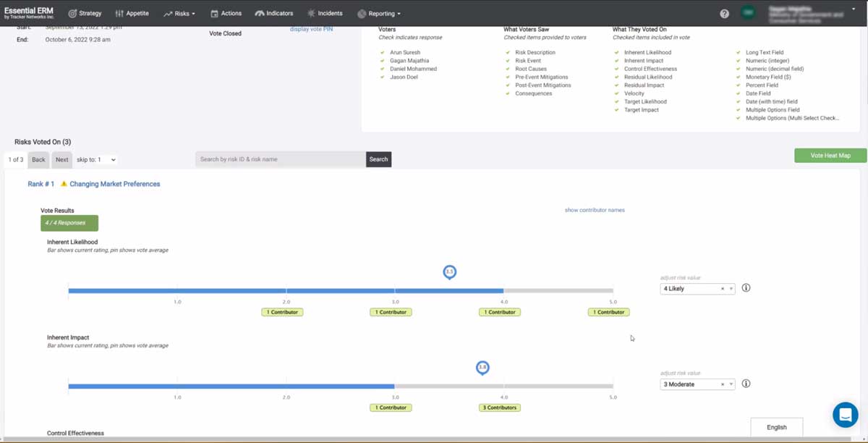
Task: Open the chat support bubble icon
Action: pyautogui.click(x=845, y=415)
